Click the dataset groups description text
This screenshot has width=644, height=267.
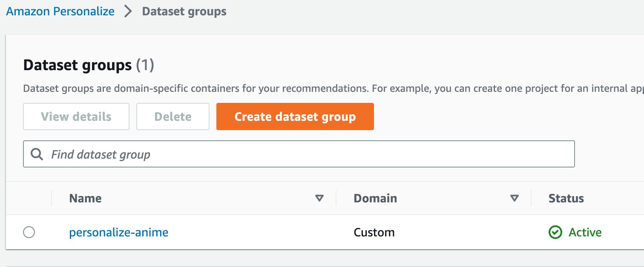click(x=333, y=89)
